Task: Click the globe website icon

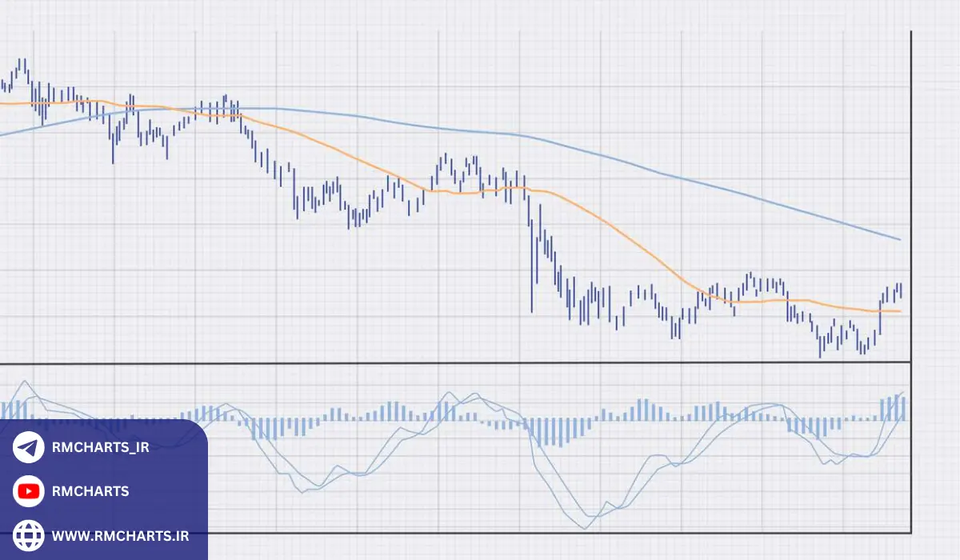Action: [x=29, y=534]
